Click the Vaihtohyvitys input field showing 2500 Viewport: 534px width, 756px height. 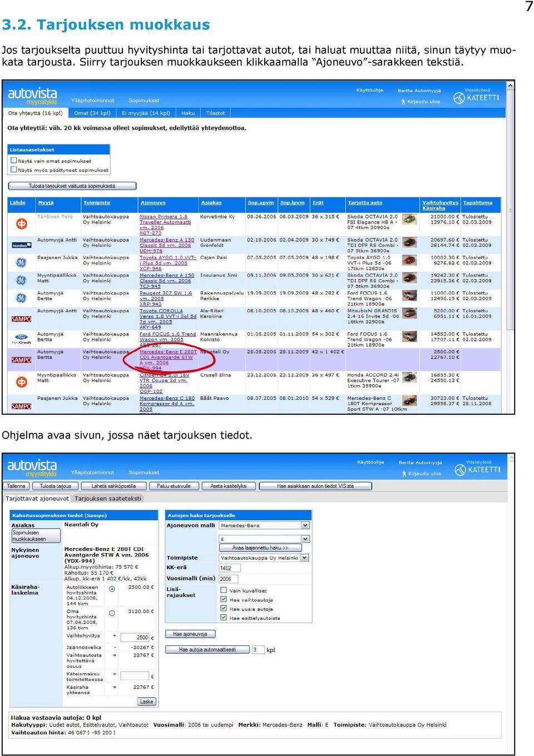135,637
